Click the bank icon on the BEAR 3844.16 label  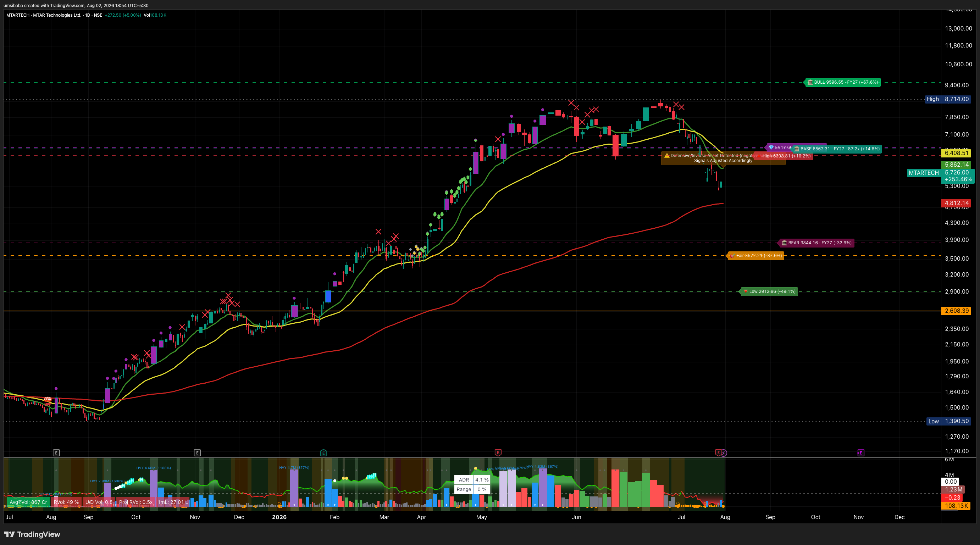coord(784,243)
